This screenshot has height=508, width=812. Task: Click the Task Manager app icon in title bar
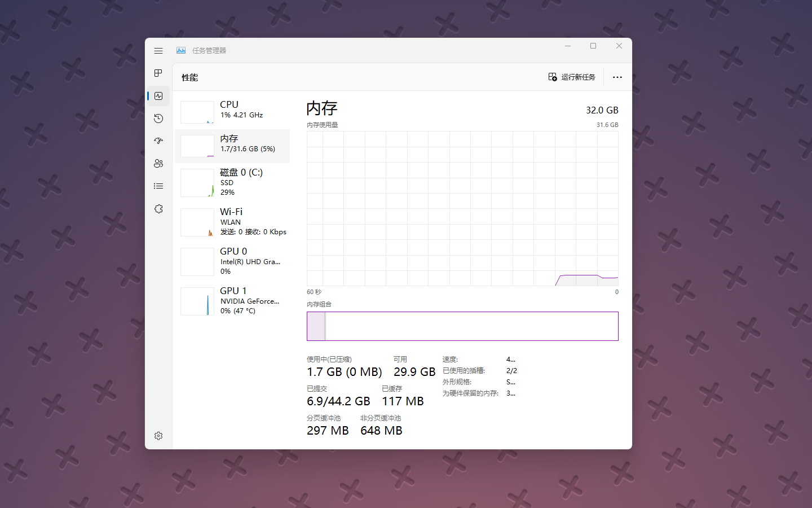click(x=181, y=50)
